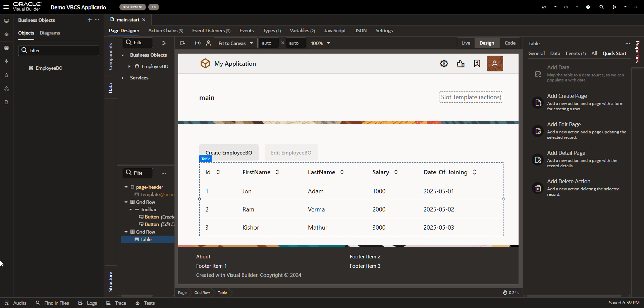This screenshot has width=644, height=308.
Task: Open search from the header toolbar
Action: point(601,7)
